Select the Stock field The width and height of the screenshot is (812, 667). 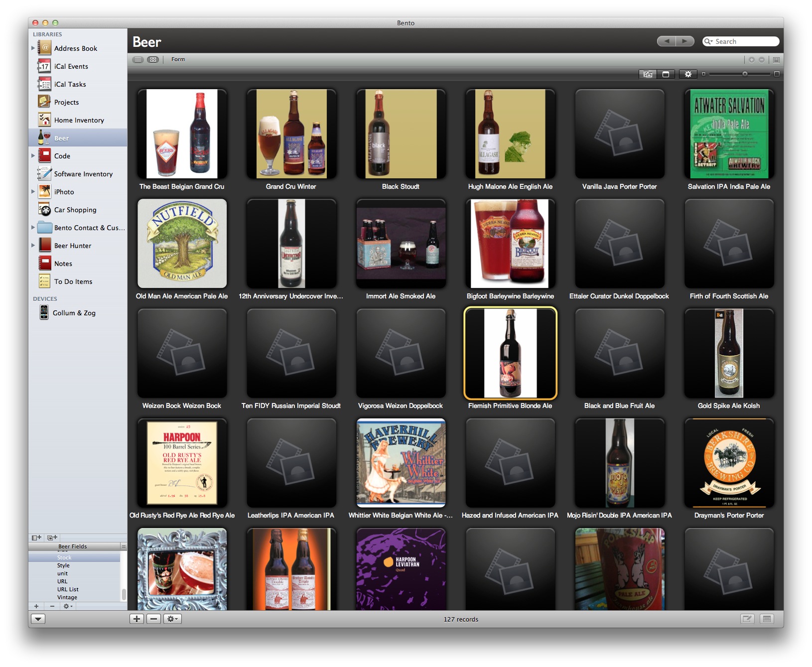point(74,557)
